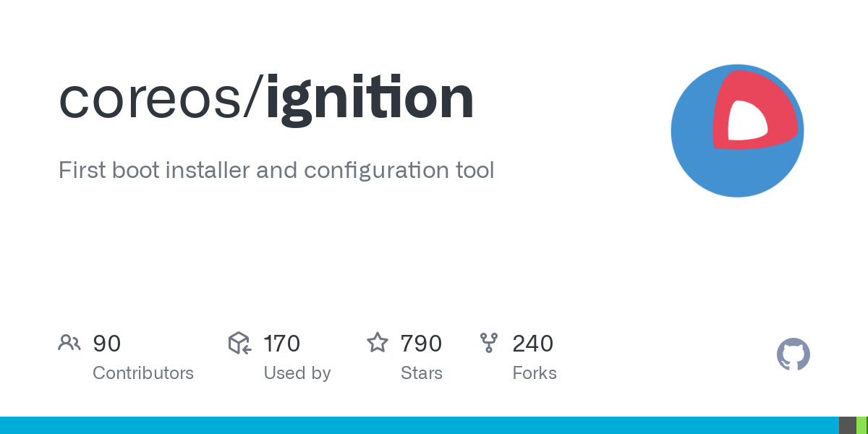This screenshot has height=434, width=868.
Task: Click the 240 forks count
Action: click(x=533, y=344)
